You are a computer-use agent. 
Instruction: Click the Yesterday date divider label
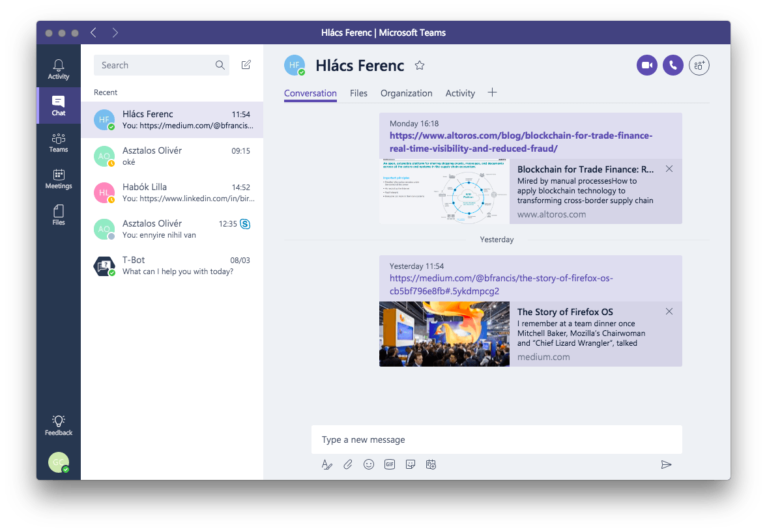point(497,240)
